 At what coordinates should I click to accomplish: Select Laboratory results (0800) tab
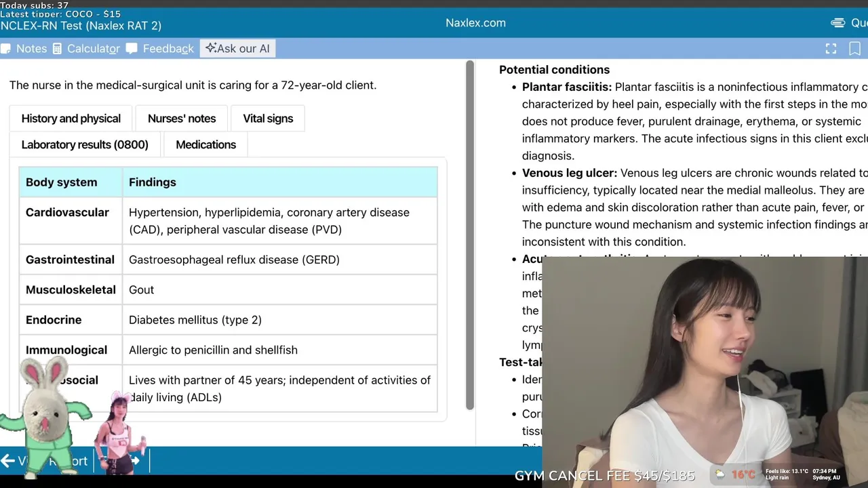tap(85, 145)
